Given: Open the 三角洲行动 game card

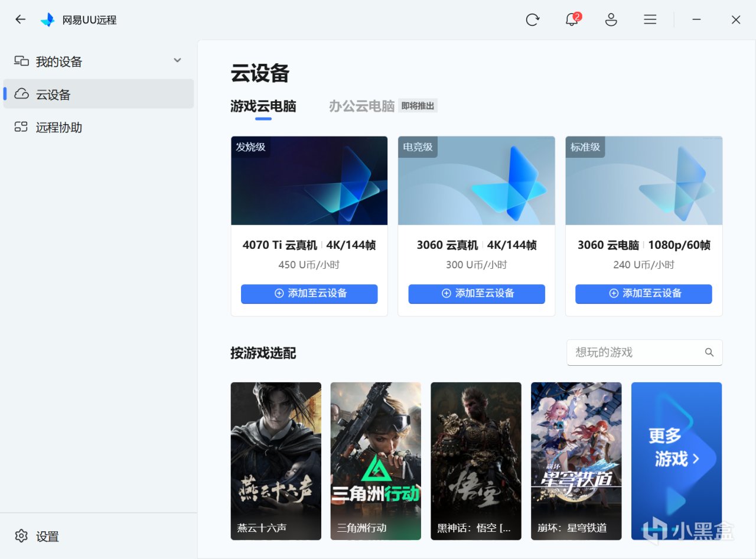Looking at the screenshot, I should point(376,461).
